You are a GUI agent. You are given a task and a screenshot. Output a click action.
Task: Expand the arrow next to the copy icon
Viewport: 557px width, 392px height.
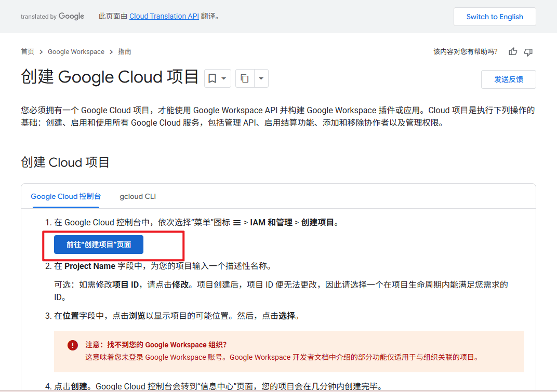pos(260,78)
